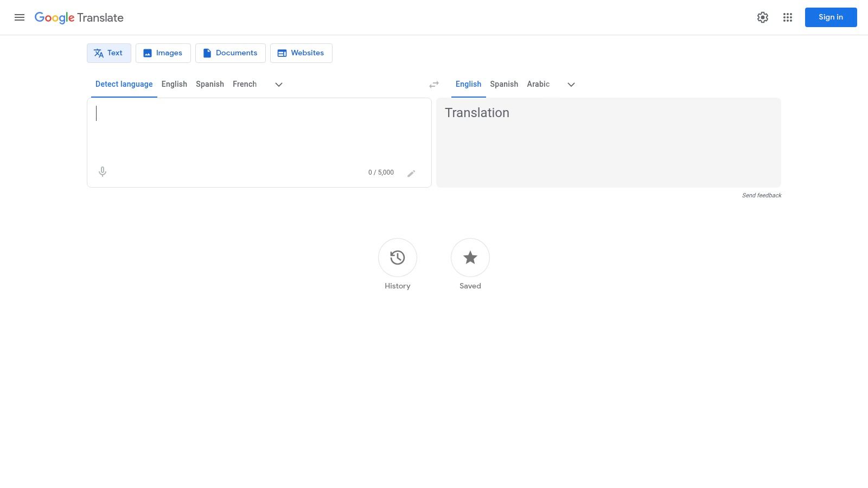The height and width of the screenshot is (488, 868).
Task: Expand the source language list
Action: coord(278,85)
